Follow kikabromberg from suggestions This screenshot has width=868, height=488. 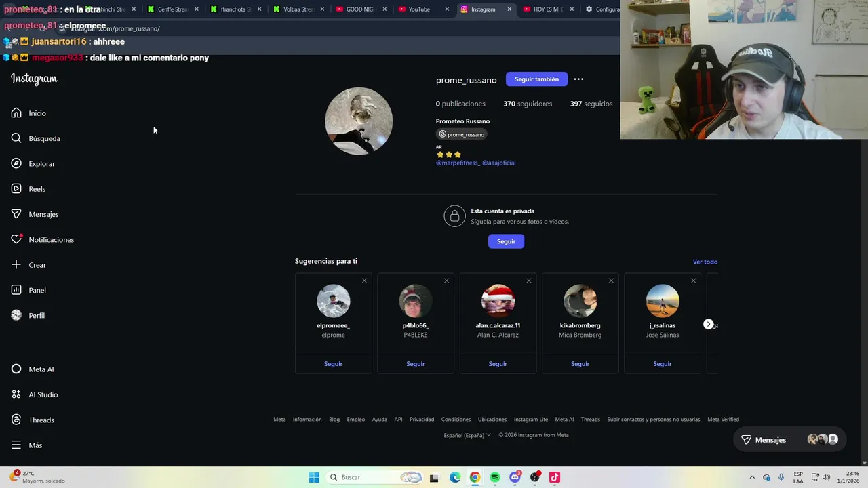pyautogui.click(x=580, y=364)
